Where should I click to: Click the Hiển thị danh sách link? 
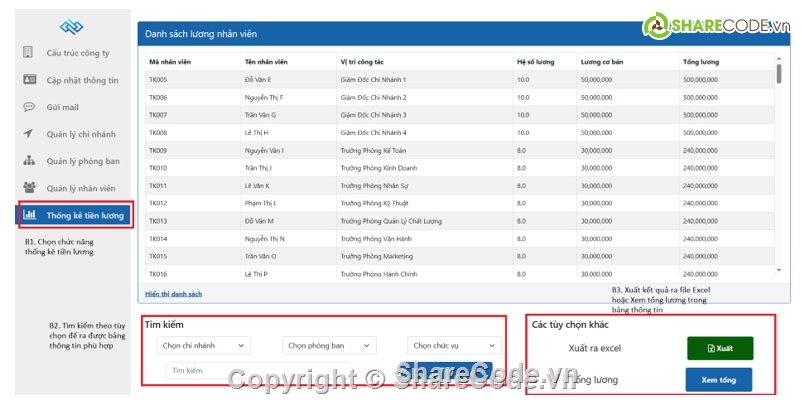(174, 294)
